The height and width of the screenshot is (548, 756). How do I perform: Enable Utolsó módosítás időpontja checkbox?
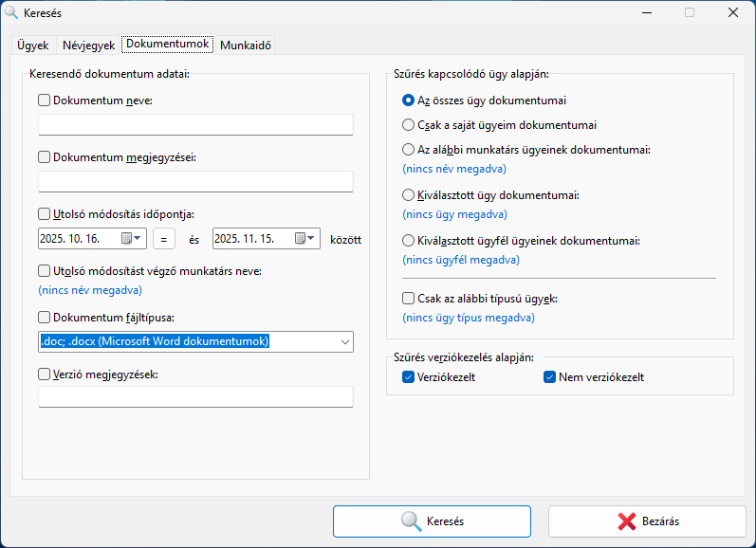tap(45, 214)
